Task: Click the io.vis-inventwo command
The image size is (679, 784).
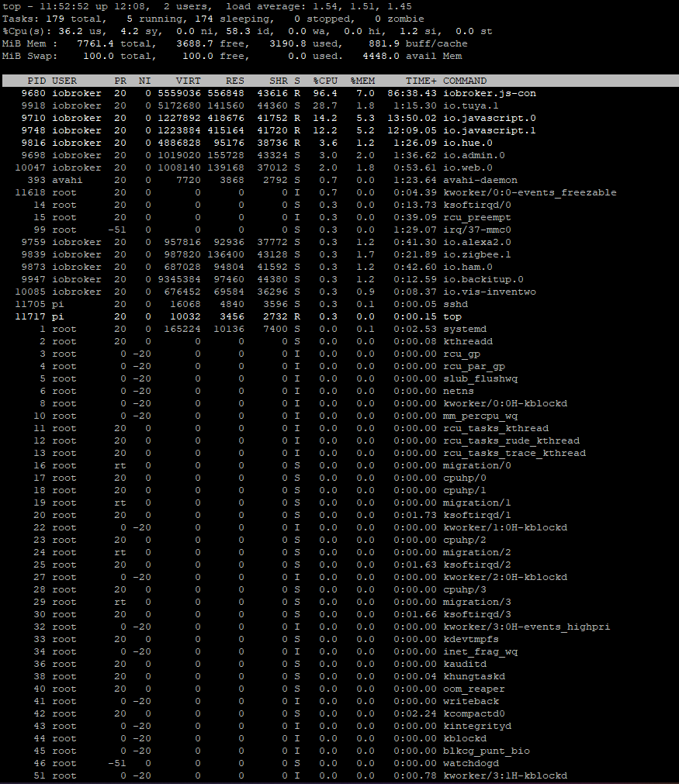Action: pyautogui.click(x=490, y=292)
